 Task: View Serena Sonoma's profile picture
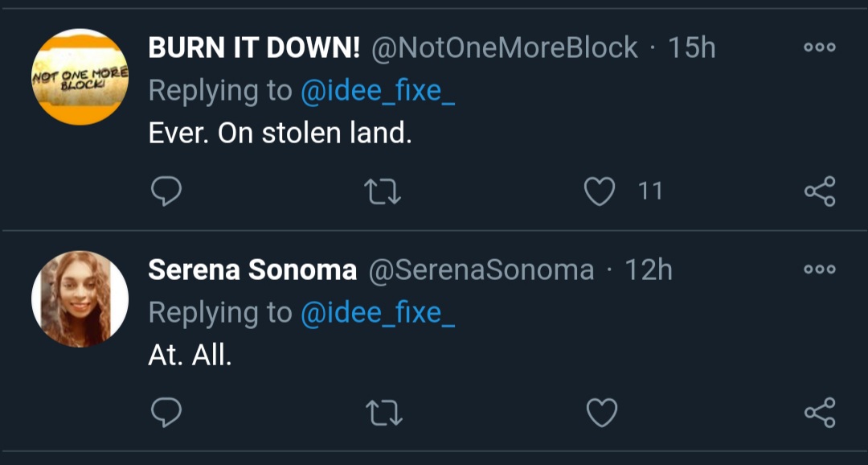click(x=80, y=298)
